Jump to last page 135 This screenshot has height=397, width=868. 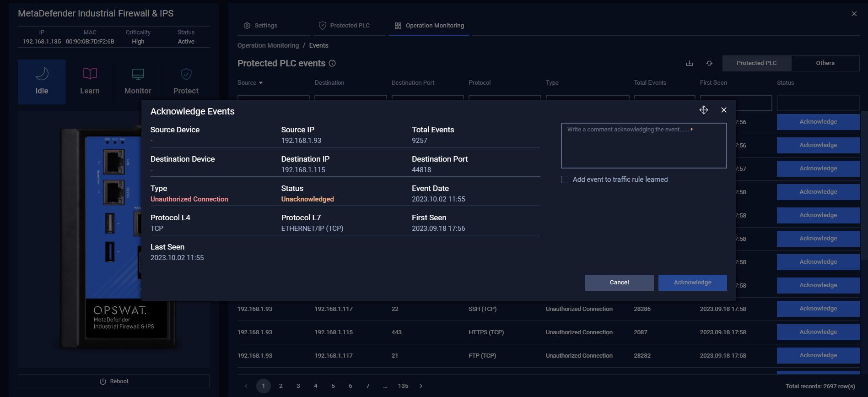403,386
